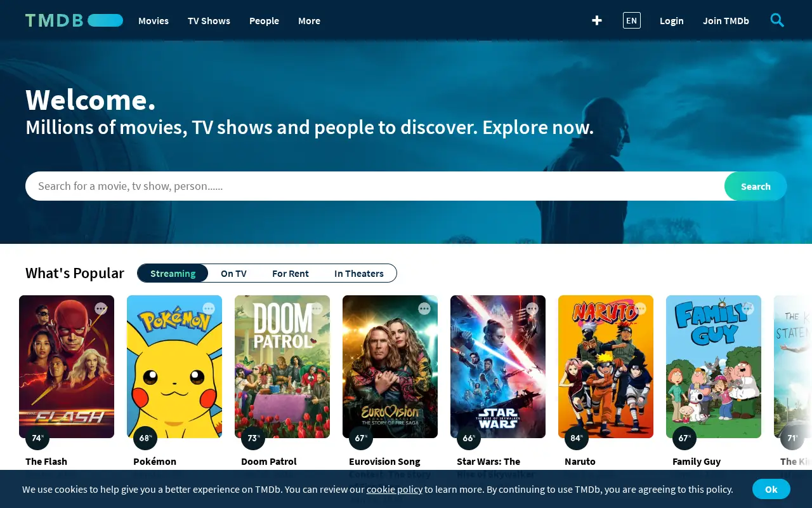812x508 pixels.
Task: Click the green Search button
Action: (x=756, y=186)
